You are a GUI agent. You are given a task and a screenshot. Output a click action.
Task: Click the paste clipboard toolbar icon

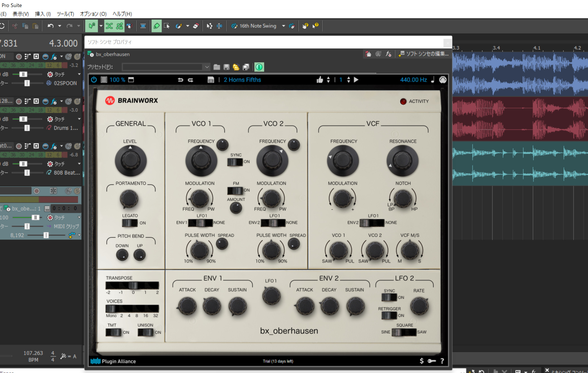point(35,26)
